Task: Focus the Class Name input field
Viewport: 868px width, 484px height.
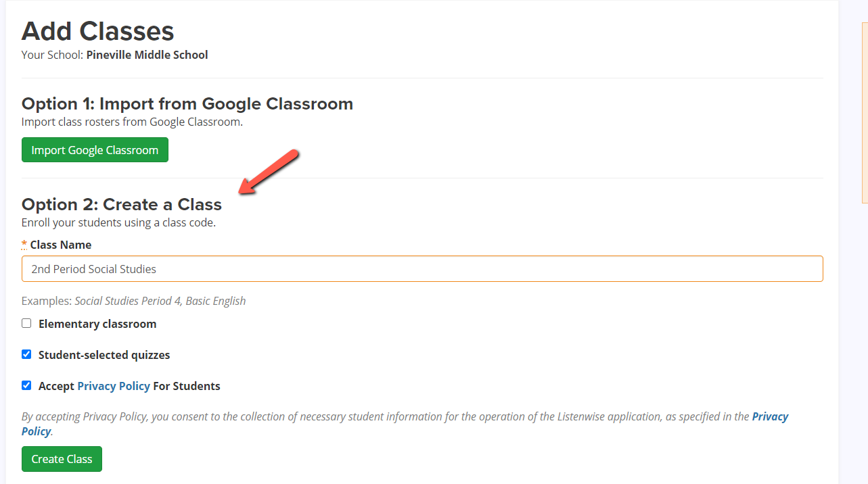Action: tap(422, 268)
